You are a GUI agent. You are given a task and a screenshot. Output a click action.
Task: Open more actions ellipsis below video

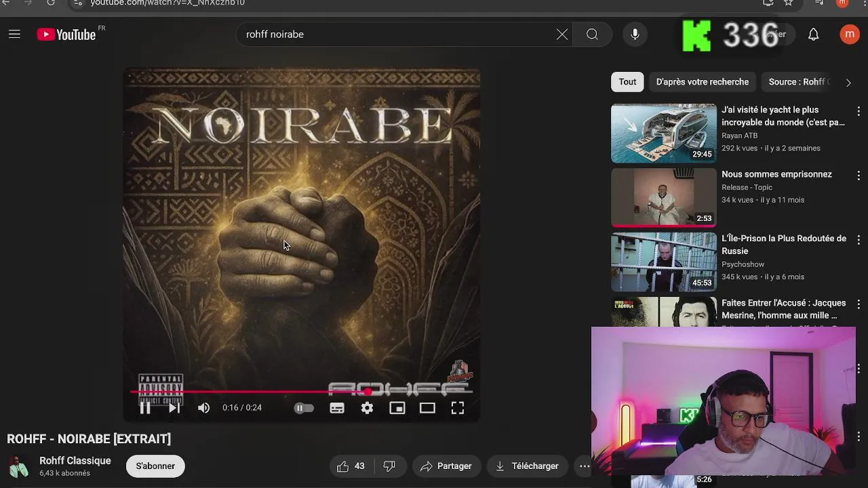click(x=584, y=466)
